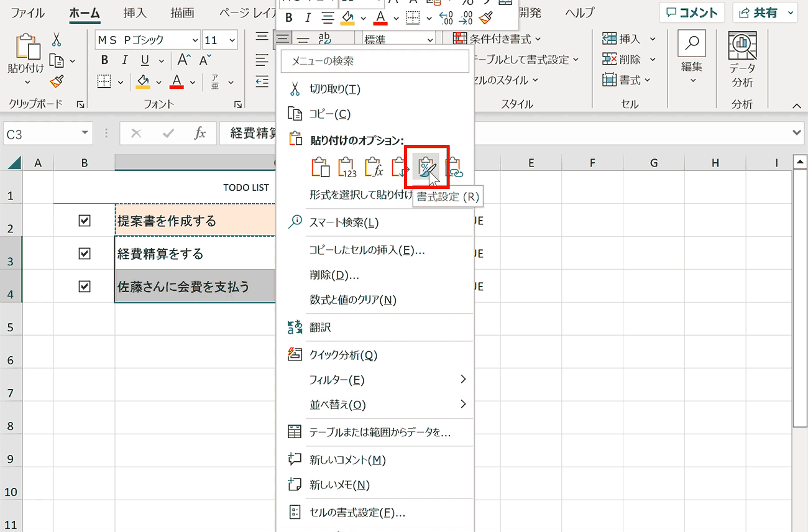Click the decrease decimal icon on the mini toolbar
Screen dimensions: 808x532
pyautogui.click(x=466, y=18)
